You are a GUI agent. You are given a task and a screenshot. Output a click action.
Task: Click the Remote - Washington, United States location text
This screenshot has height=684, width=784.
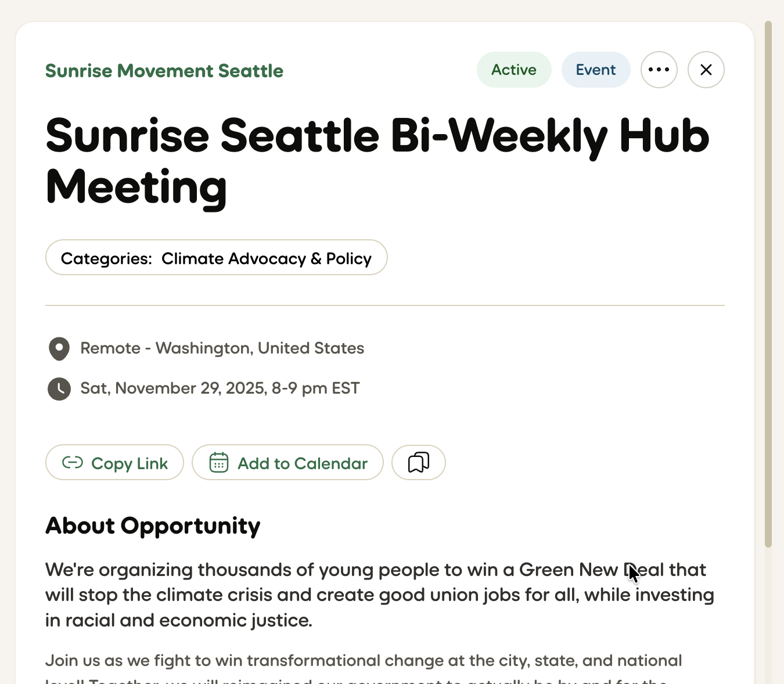click(x=222, y=348)
